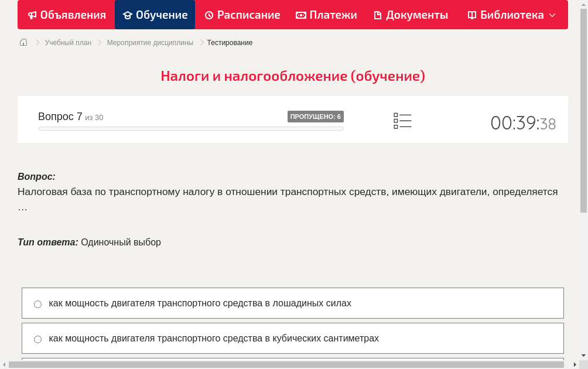Open the Платежи menu item
This screenshot has height=369, width=588.
point(326,15)
